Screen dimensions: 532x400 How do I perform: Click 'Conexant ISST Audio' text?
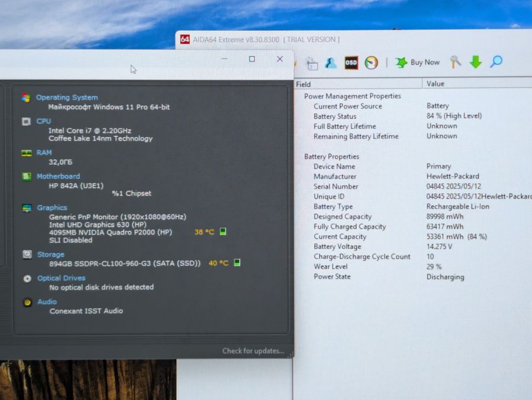[x=86, y=311]
